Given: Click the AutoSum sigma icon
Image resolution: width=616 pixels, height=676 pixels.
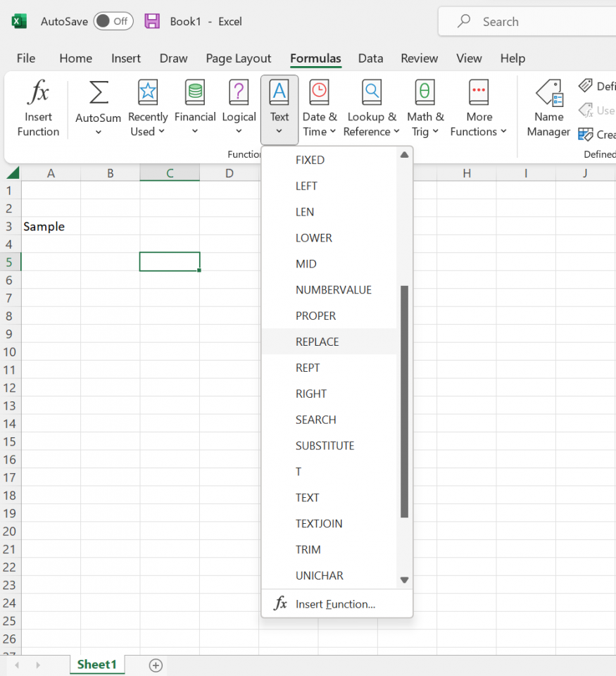Looking at the screenshot, I should [99, 93].
